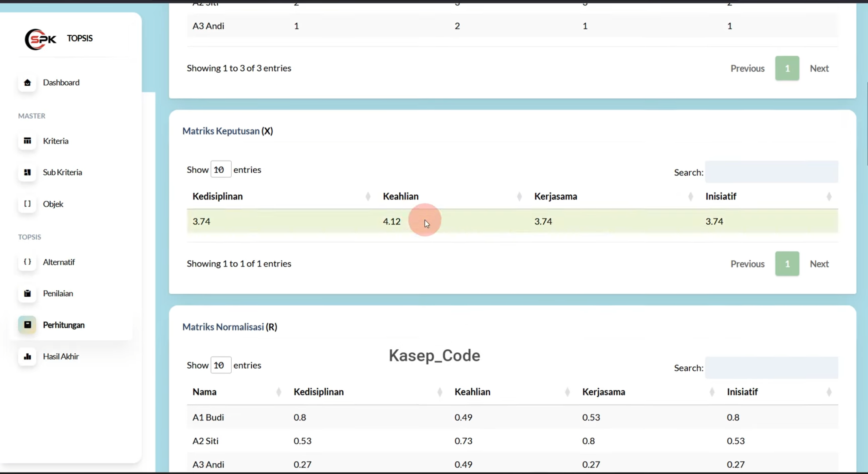Click the A1 Budi row name
Screen dimensions: 868x474
(x=208, y=417)
